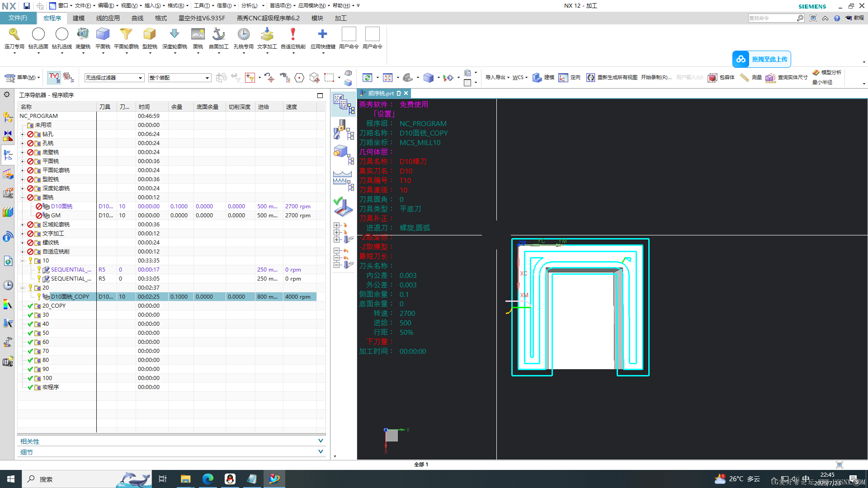Click the fit view icon in toolbar
The height and width of the screenshot is (488, 868).
[388, 78]
